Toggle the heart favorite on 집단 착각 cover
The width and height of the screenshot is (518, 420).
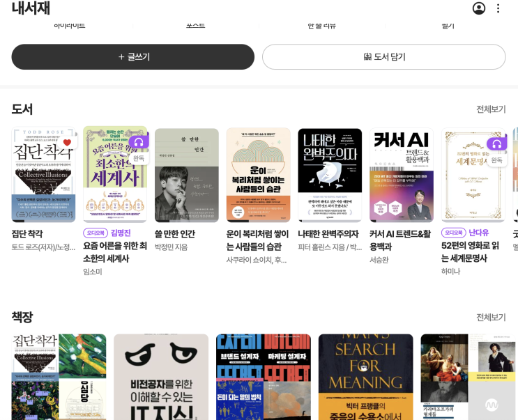tap(68, 143)
